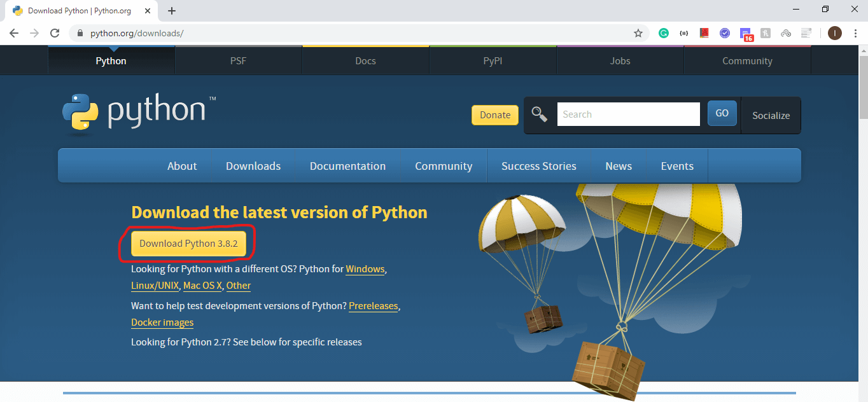Open the red book extension icon
The image size is (868, 402).
[x=704, y=33]
